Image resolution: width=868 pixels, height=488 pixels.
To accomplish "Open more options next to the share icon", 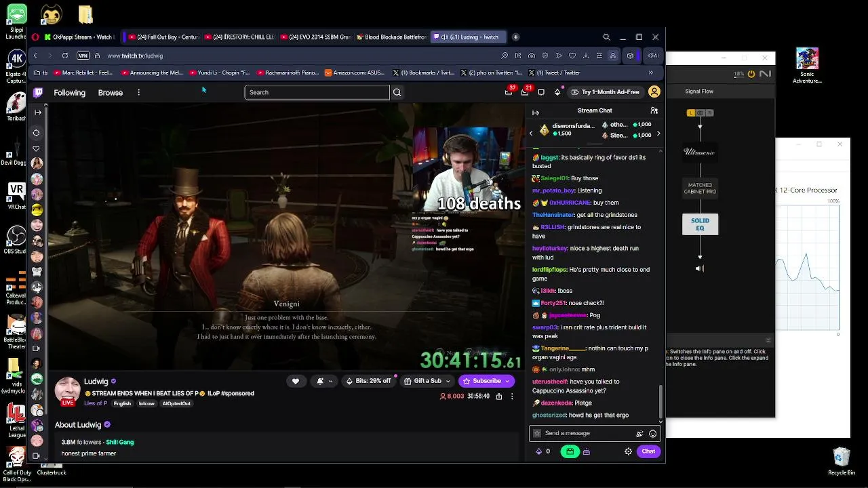I will pos(512,396).
